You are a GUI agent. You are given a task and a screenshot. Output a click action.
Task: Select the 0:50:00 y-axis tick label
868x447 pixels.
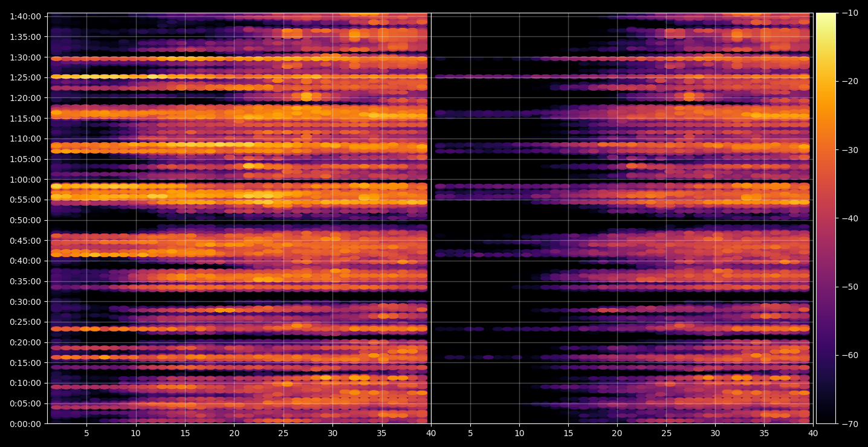point(25,220)
